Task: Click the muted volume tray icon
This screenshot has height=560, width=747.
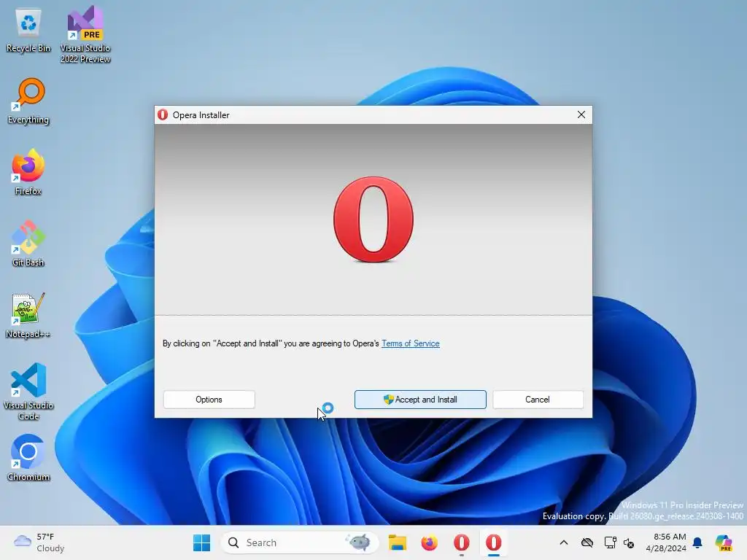Action: pos(629,542)
